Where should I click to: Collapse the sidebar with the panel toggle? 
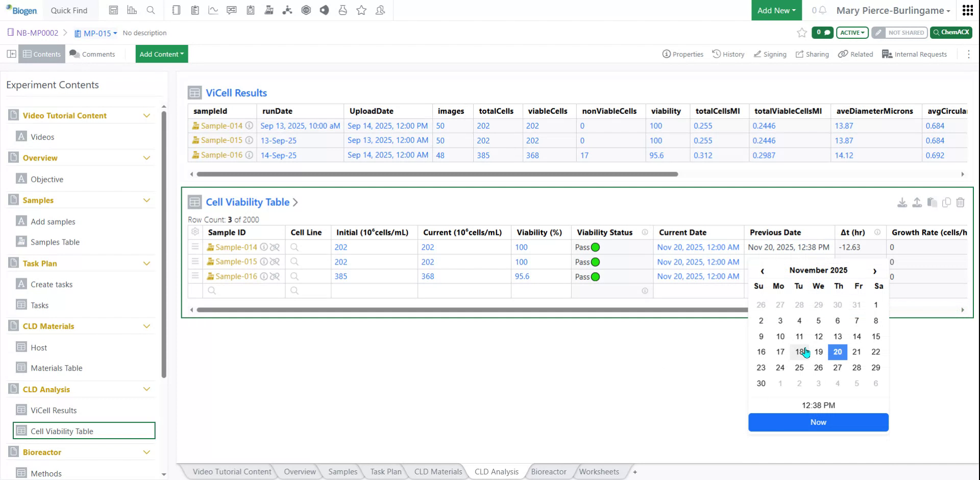tap(11, 54)
